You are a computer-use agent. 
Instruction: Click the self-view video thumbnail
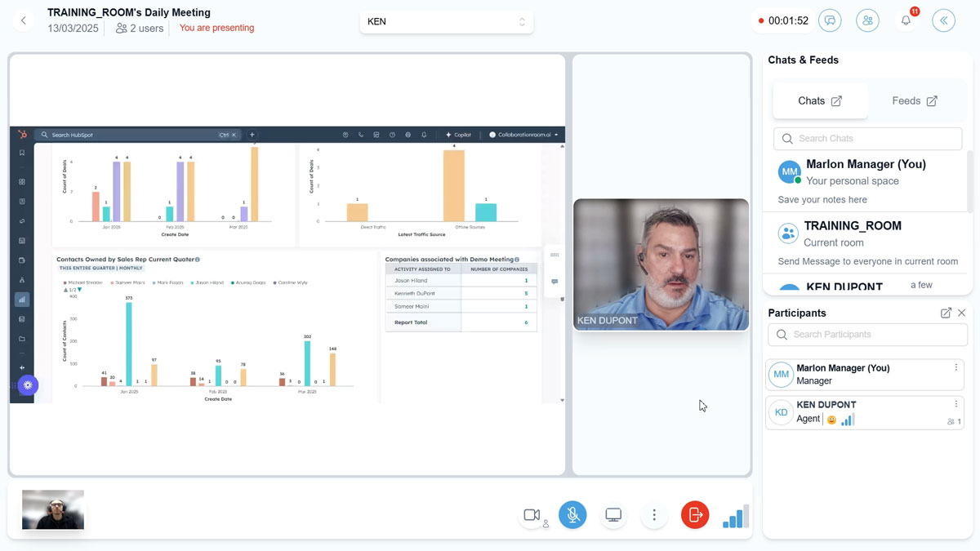(x=53, y=509)
